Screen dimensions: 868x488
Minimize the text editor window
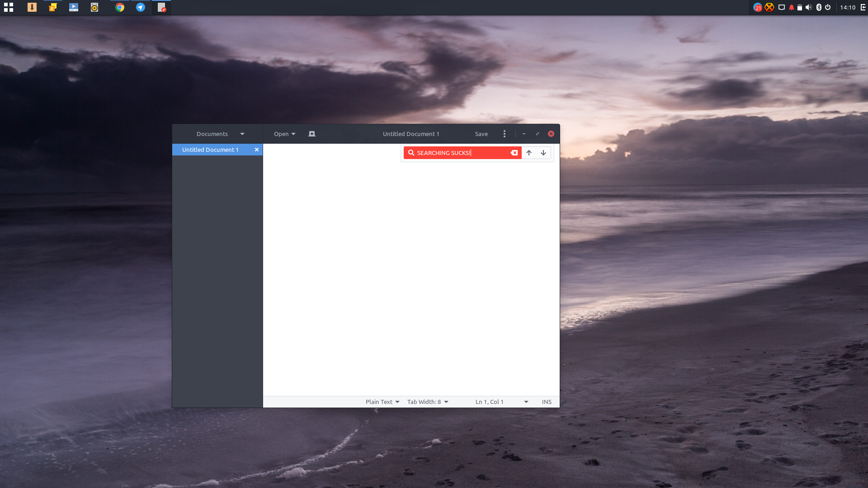coord(524,134)
